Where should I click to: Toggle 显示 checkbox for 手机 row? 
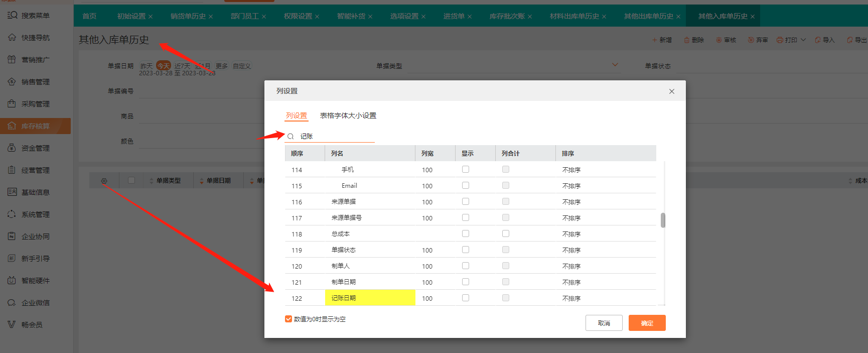pos(466,169)
